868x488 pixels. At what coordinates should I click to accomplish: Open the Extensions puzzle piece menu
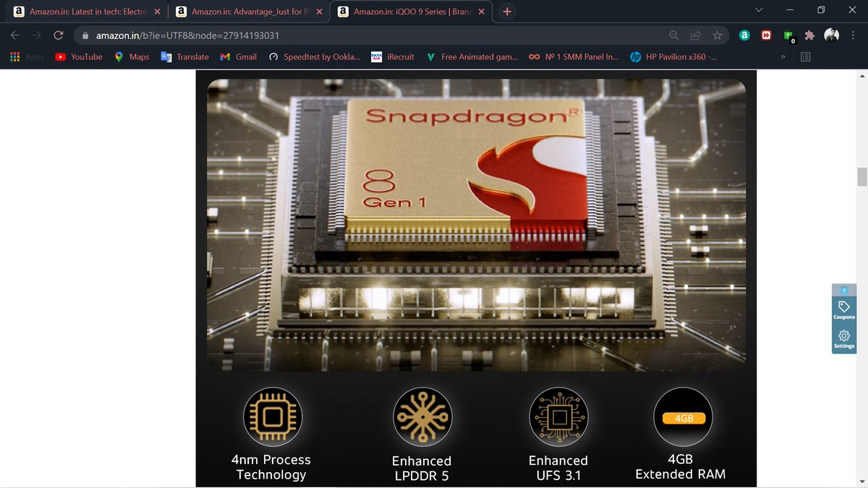[810, 35]
